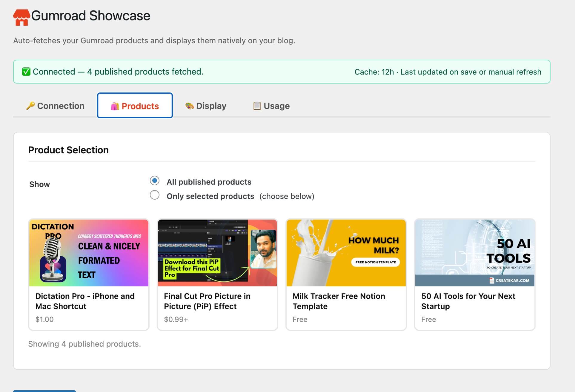
Task: Open the Usage tab
Action: (271, 106)
